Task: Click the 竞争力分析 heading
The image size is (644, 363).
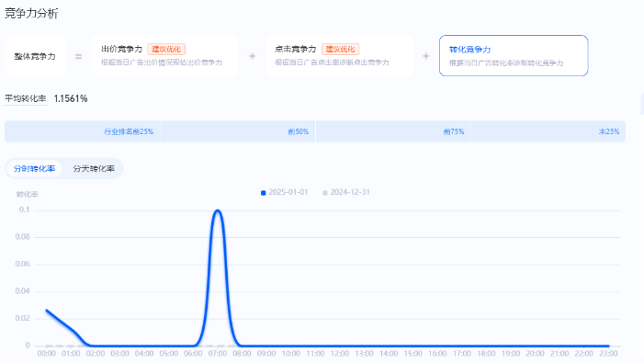Action: [x=31, y=14]
